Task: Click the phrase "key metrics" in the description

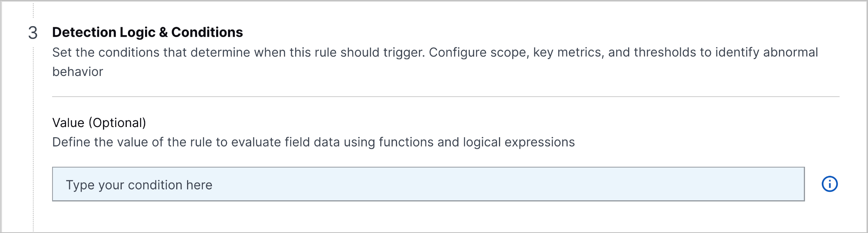Action: (567, 53)
